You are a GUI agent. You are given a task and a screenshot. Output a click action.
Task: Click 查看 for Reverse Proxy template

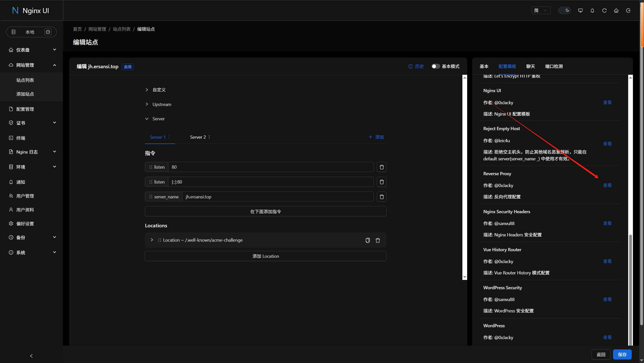point(607,185)
